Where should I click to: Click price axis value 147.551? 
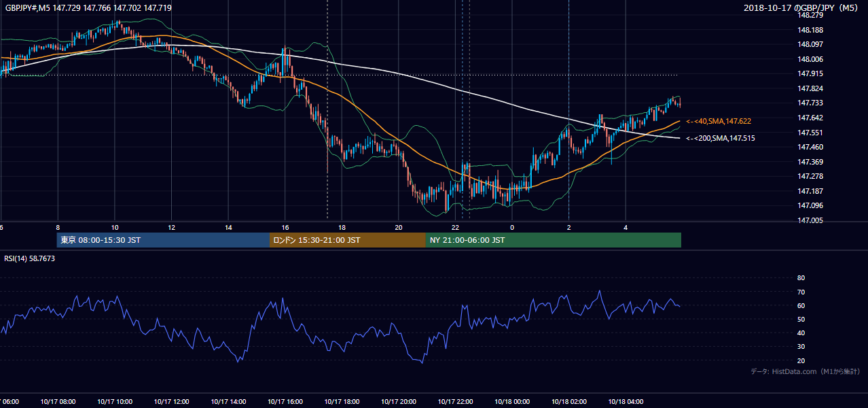coord(810,133)
